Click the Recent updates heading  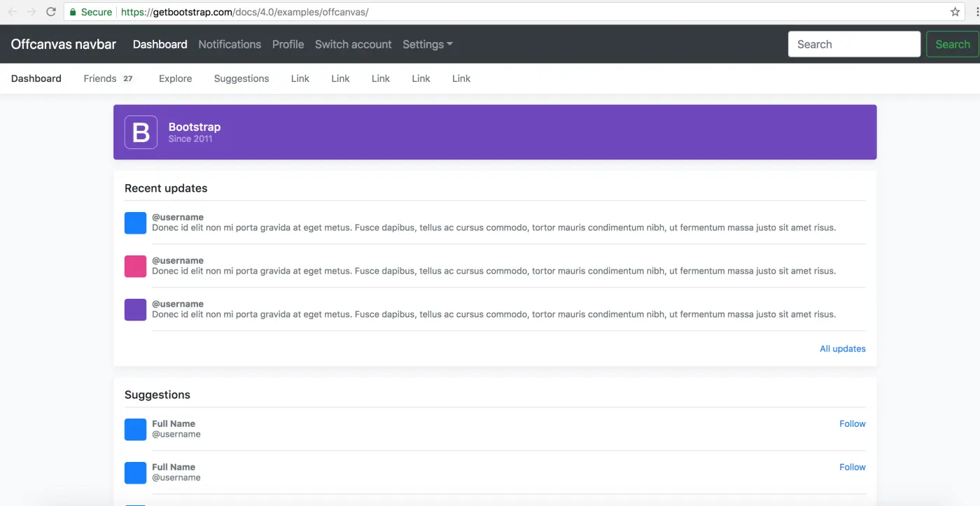[166, 188]
